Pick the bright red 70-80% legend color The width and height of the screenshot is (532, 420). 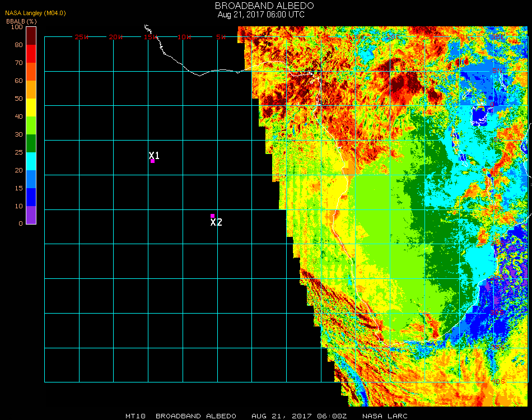[31, 53]
